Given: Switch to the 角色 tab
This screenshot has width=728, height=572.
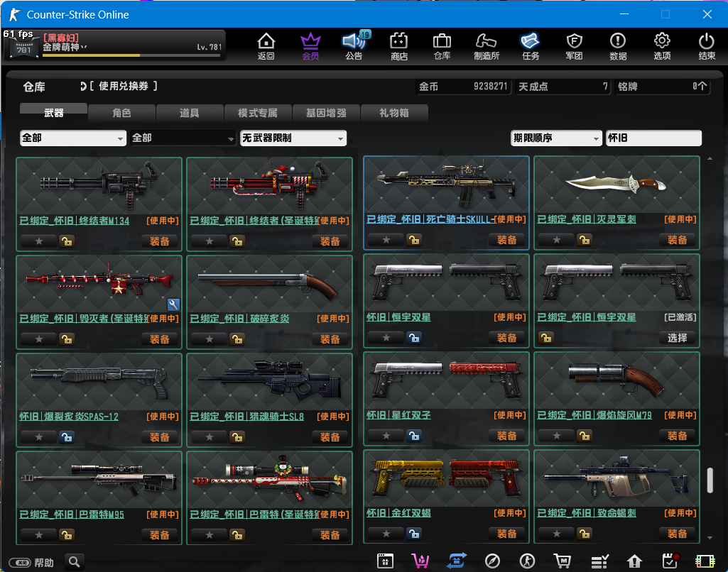Looking at the screenshot, I should (x=121, y=113).
